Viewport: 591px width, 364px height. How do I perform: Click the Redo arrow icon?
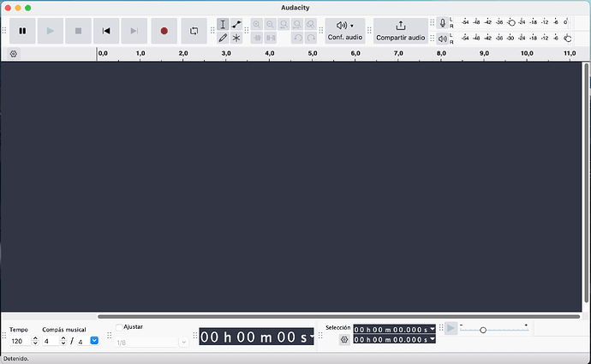point(311,38)
